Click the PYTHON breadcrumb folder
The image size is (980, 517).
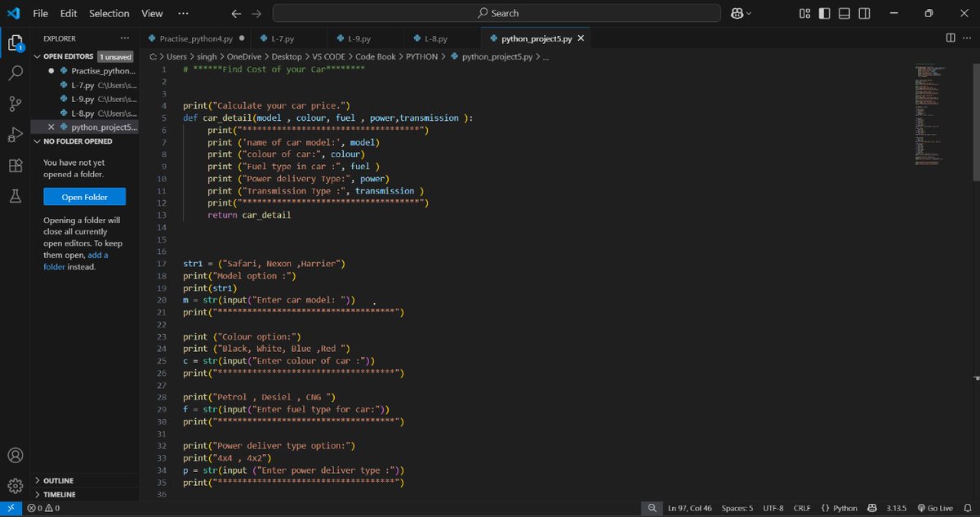[x=421, y=57]
